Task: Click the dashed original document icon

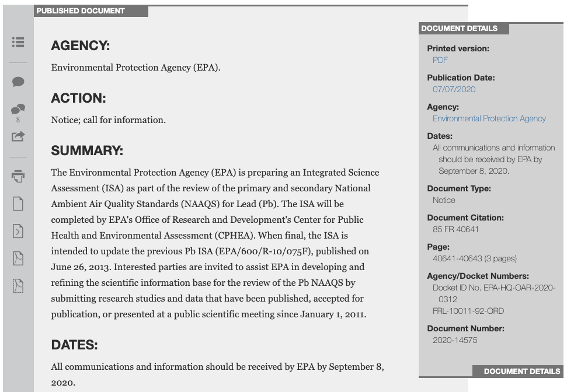Action: click(18, 286)
